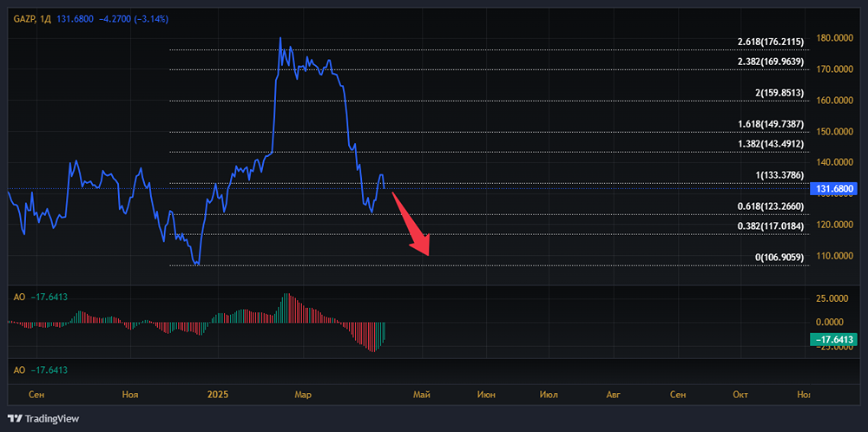This screenshot has width=868, height=432.
Task: Click the 1Д timeframe label
Action: point(46,19)
